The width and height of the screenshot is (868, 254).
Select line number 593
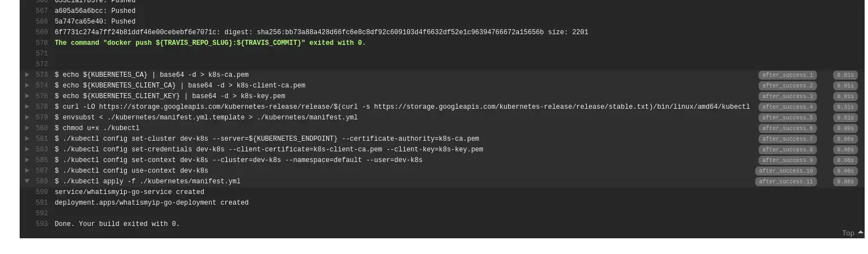pyautogui.click(x=42, y=224)
